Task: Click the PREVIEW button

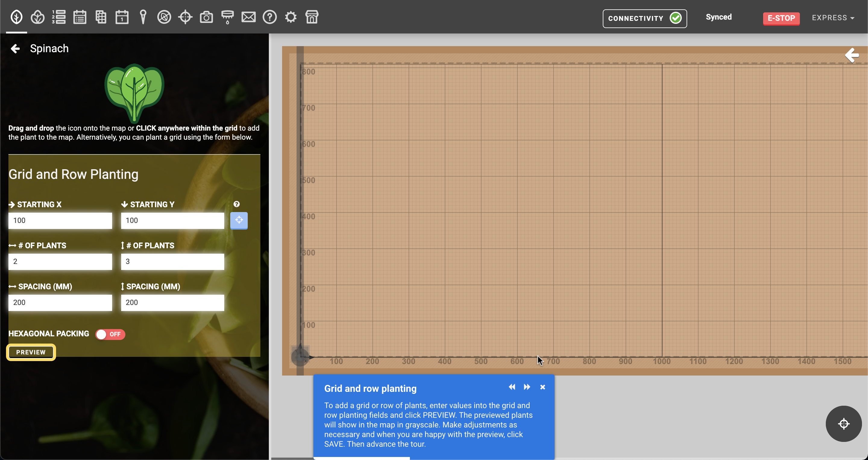Action: pyautogui.click(x=31, y=352)
